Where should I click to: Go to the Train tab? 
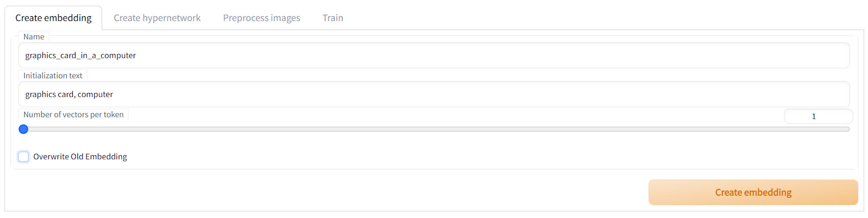(333, 18)
